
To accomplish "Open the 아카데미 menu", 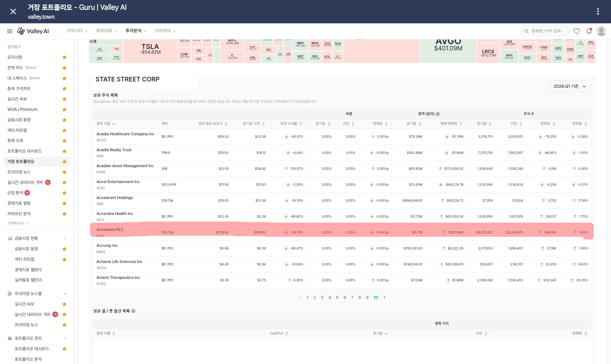I will click(166, 31).
